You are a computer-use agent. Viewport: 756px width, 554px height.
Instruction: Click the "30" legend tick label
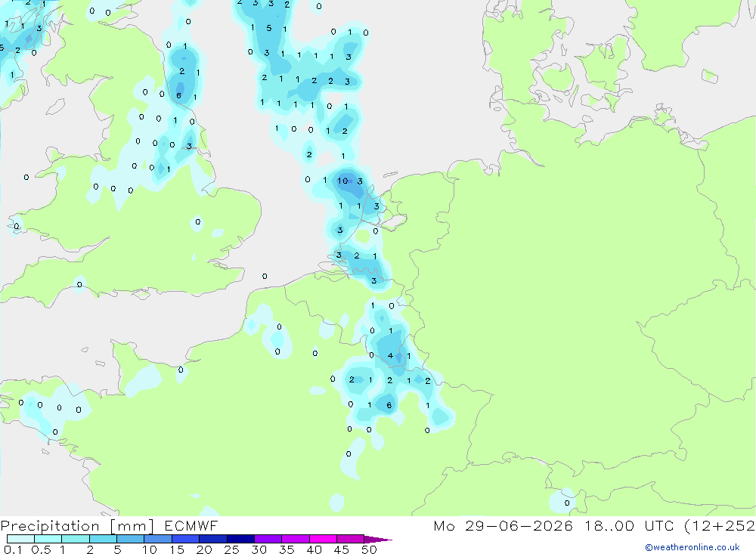click(259, 549)
